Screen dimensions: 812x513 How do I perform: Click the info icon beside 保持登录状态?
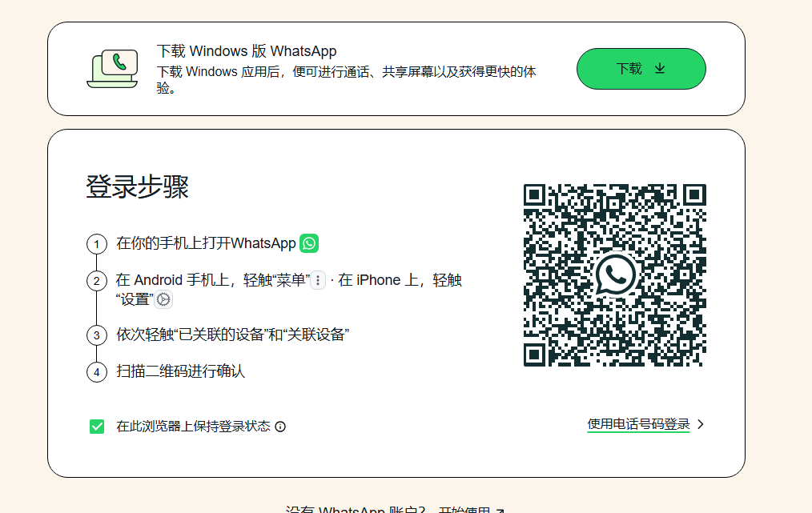pos(280,427)
